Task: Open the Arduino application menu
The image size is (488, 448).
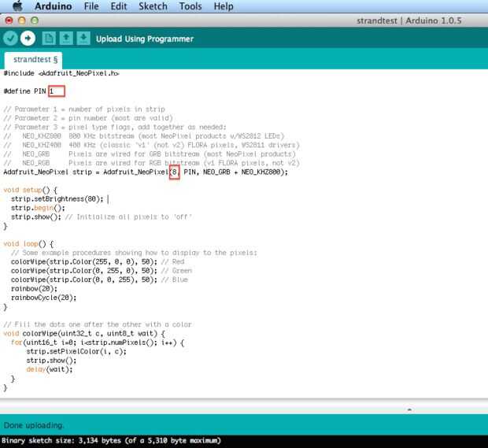Action: 54,6
